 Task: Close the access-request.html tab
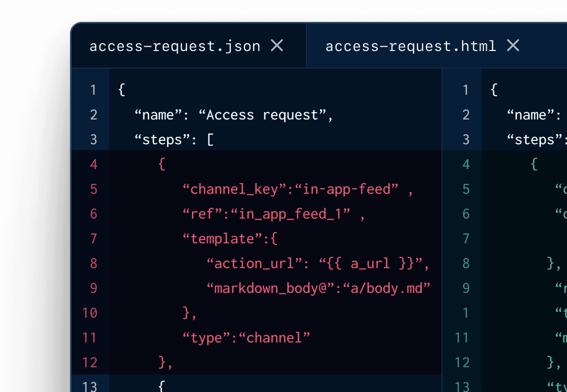pyautogui.click(x=513, y=46)
